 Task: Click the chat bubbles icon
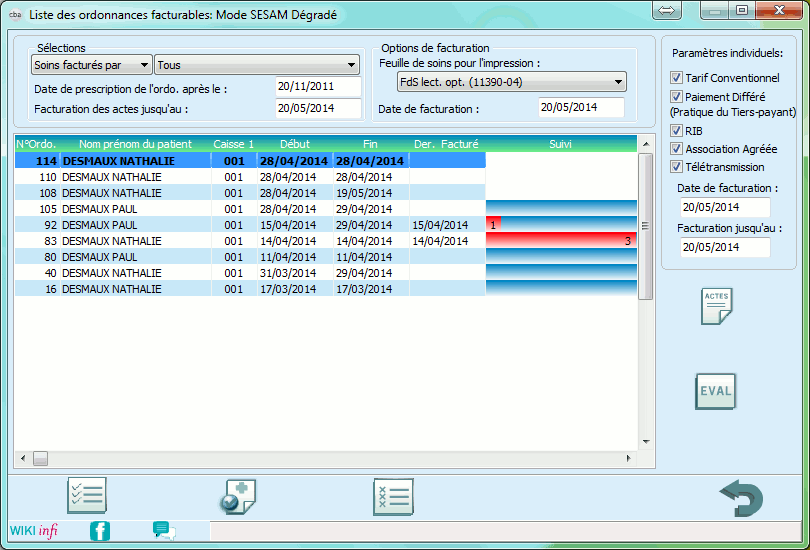click(164, 531)
